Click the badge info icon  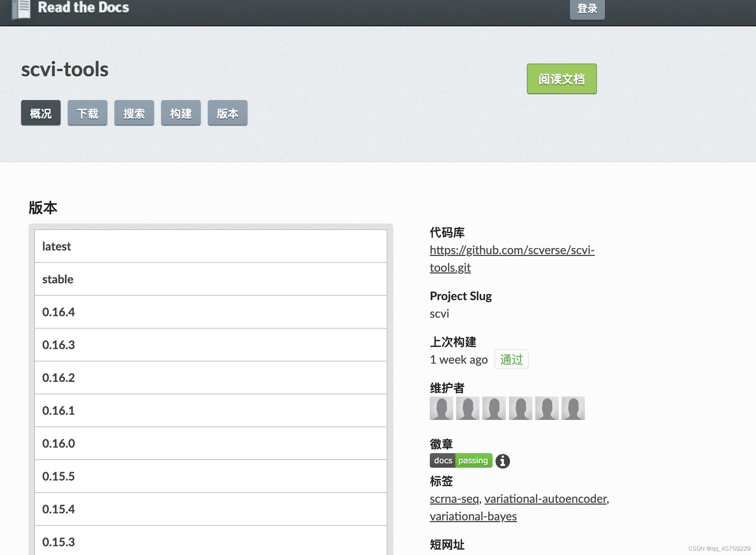coord(502,461)
